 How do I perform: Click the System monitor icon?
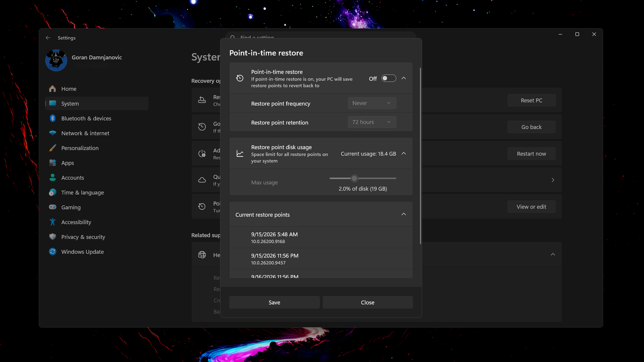pos(52,103)
